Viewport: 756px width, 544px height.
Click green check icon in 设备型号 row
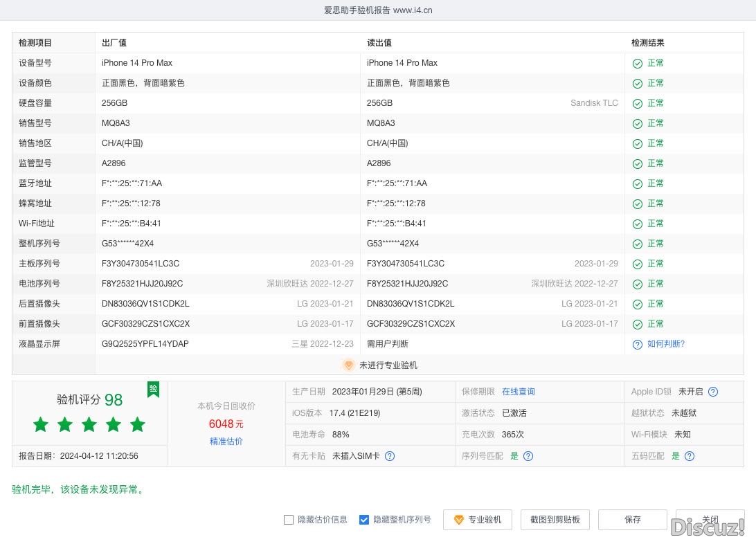pos(638,63)
